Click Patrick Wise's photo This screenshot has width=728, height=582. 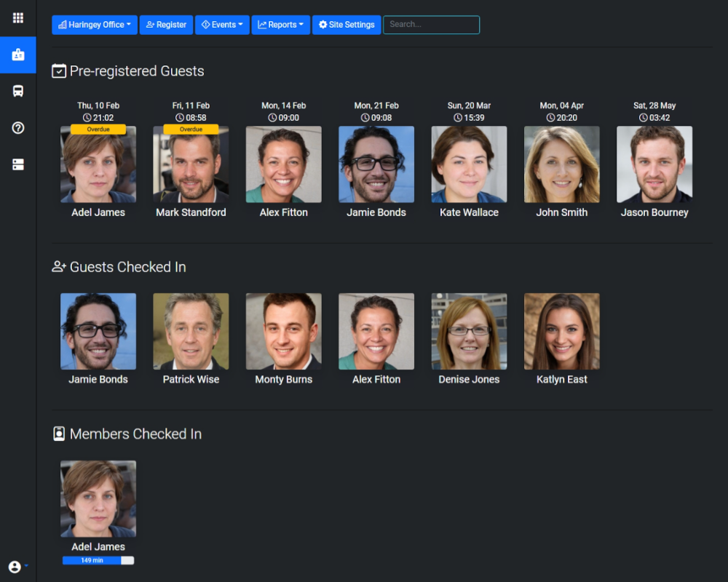click(191, 332)
